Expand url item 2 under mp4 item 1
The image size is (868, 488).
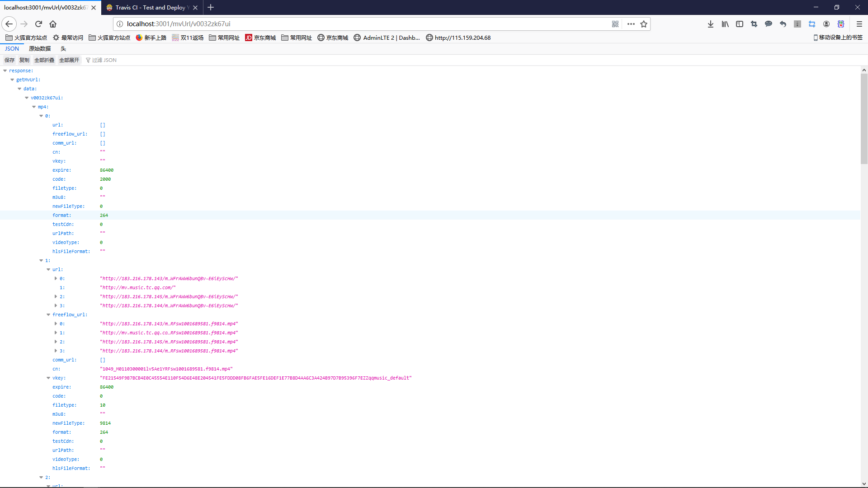coord(56,296)
